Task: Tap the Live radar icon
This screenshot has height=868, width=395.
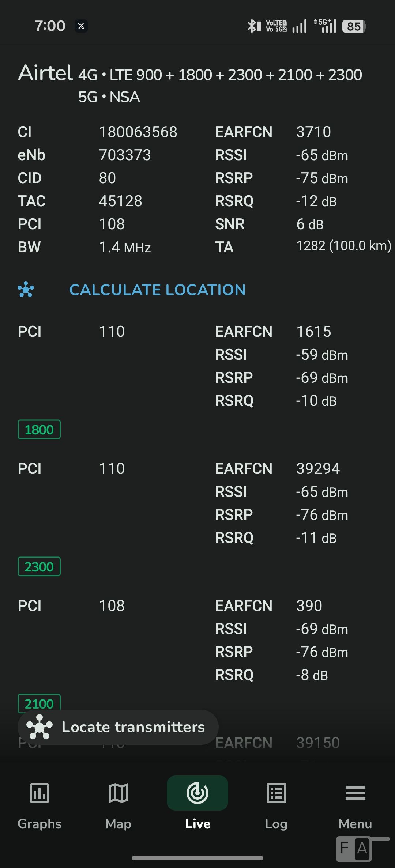Action: pyautogui.click(x=197, y=793)
